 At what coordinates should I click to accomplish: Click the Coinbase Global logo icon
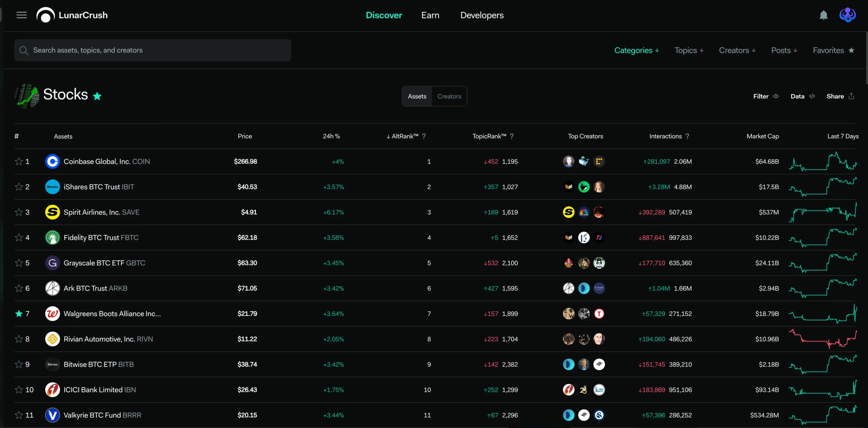(x=52, y=161)
